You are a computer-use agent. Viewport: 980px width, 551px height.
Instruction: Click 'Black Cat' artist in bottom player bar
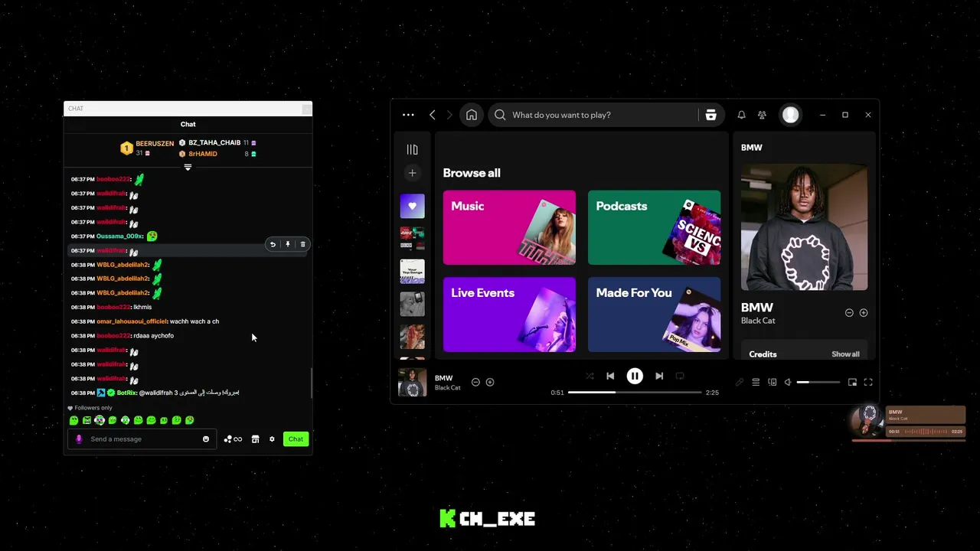(448, 388)
